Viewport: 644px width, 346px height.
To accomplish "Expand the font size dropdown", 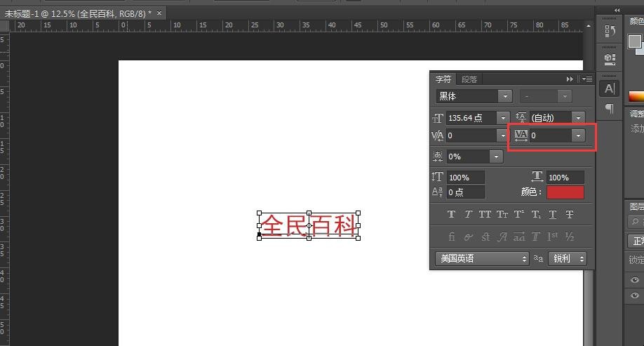I will 502,118.
